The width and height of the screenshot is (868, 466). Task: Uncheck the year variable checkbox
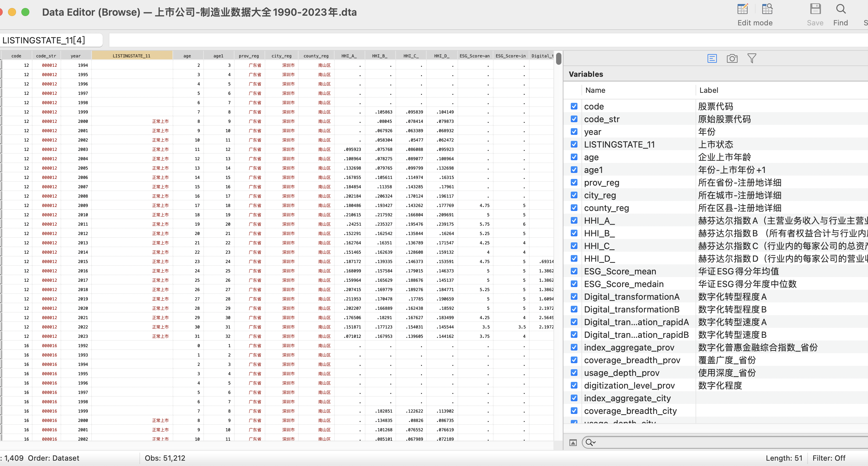pyautogui.click(x=574, y=132)
